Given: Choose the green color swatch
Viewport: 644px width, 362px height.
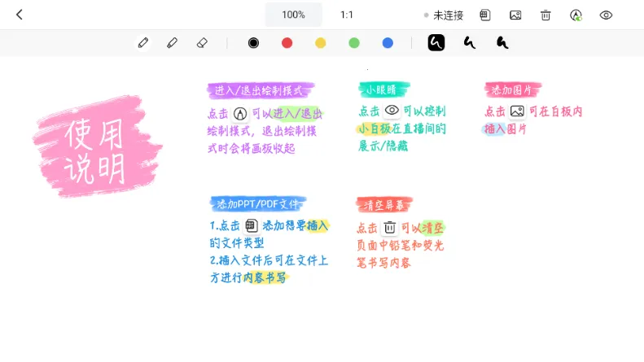Looking at the screenshot, I should point(354,42).
